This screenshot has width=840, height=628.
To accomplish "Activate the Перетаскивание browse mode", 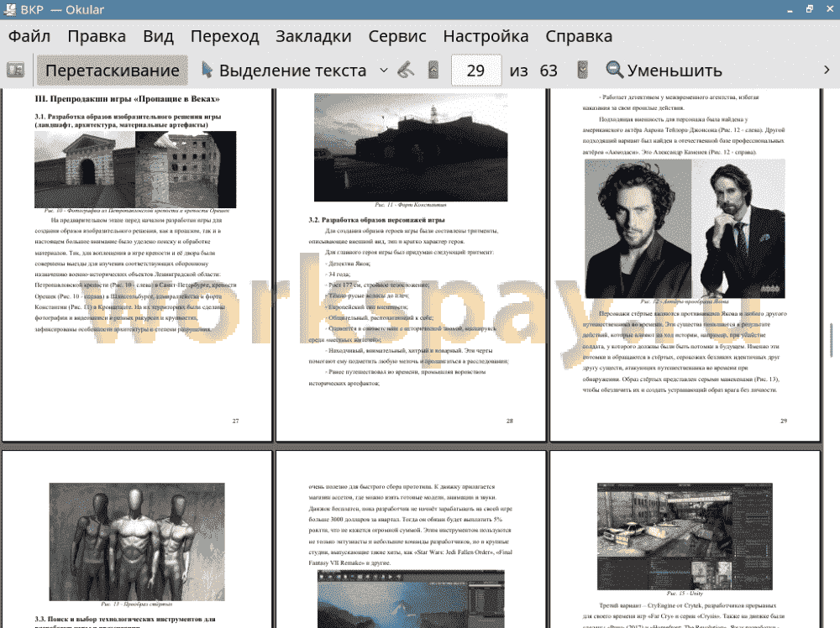I will pos(113,71).
